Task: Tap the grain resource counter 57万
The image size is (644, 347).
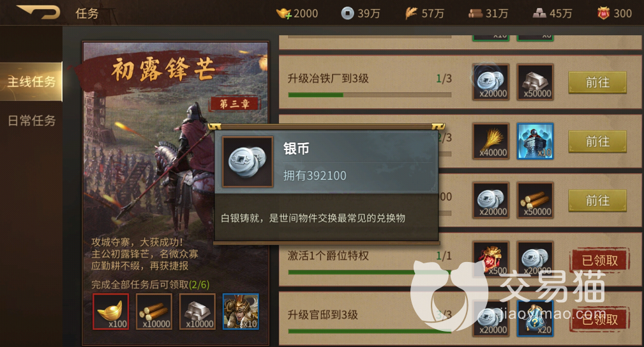Action: (424, 13)
